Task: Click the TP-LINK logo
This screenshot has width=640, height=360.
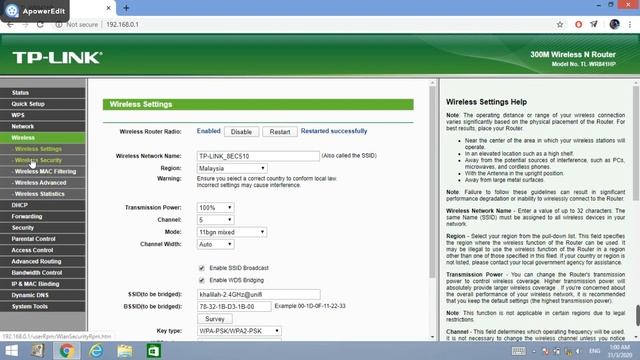Action: [x=57, y=58]
